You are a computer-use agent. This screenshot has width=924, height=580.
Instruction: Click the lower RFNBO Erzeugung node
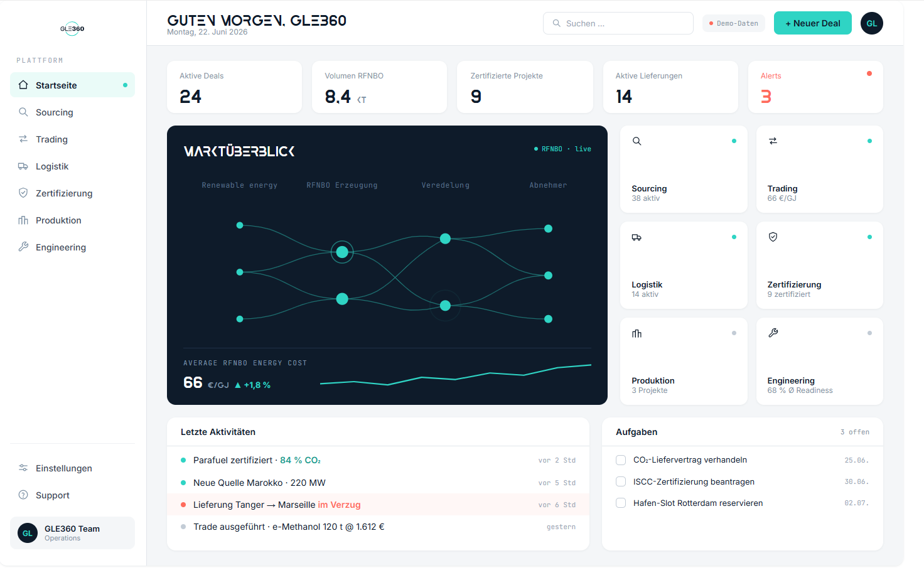pos(342,299)
